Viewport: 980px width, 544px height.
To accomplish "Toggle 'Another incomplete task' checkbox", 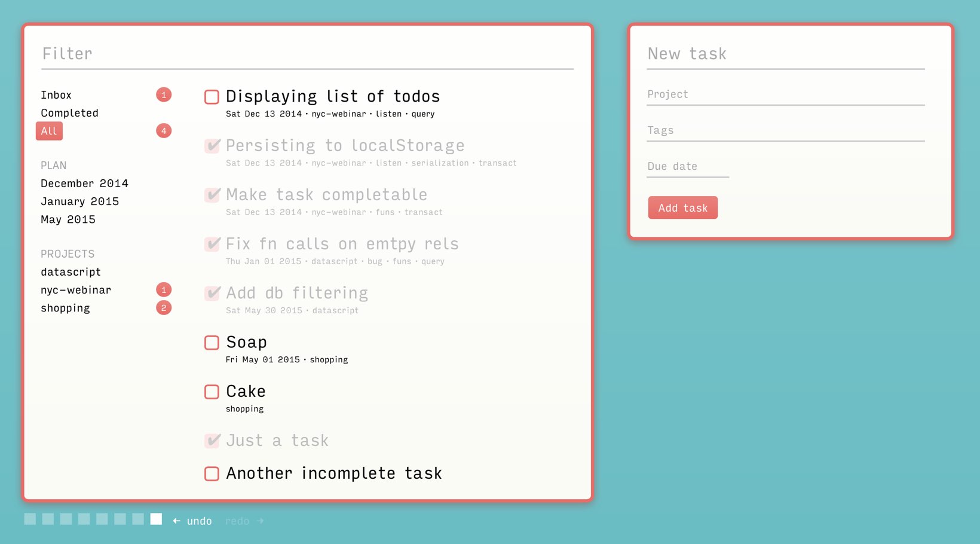I will coord(212,473).
